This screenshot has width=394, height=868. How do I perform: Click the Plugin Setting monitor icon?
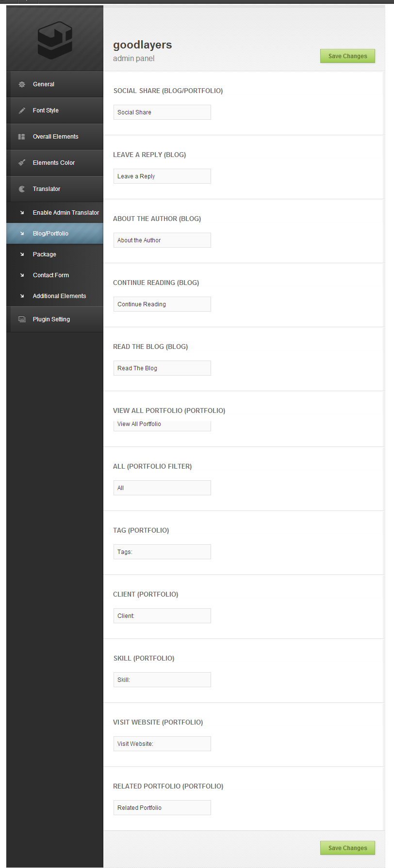[x=22, y=319]
